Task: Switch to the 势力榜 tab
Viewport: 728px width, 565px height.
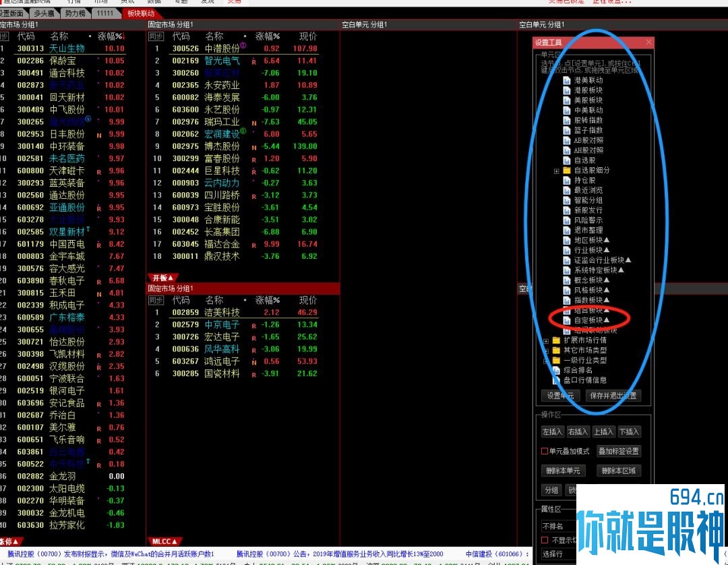Action: point(75,13)
